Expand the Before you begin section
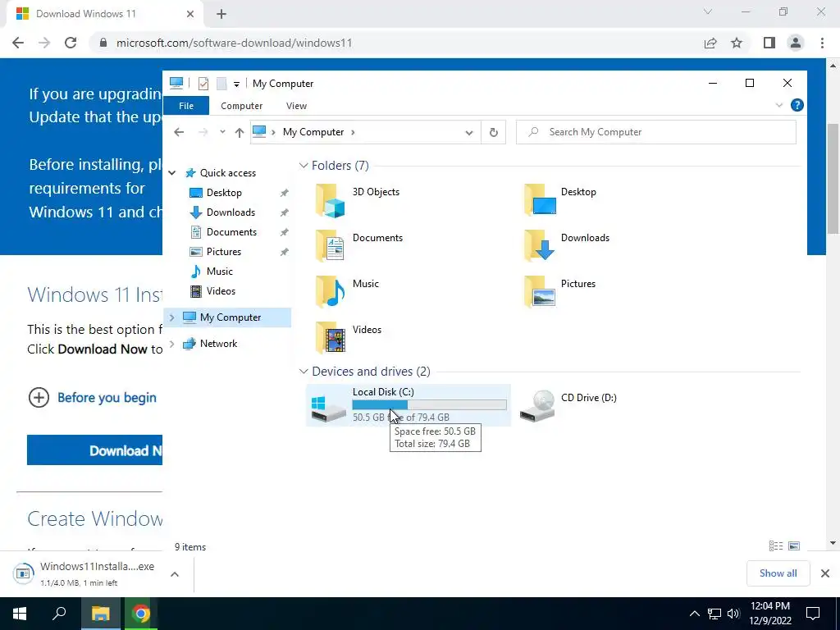Image resolution: width=840 pixels, height=630 pixels. click(x=92, y=398)
